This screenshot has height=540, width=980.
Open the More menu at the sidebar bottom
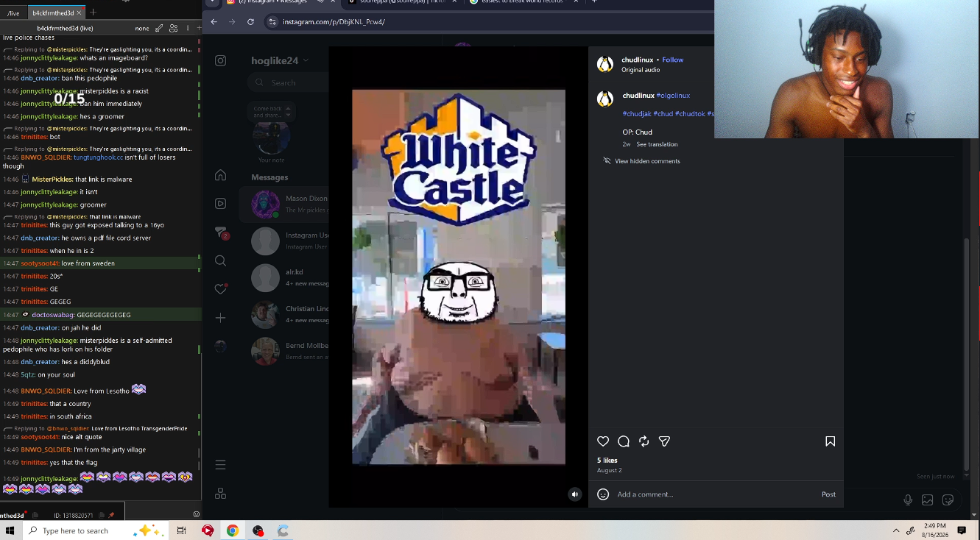220,465
